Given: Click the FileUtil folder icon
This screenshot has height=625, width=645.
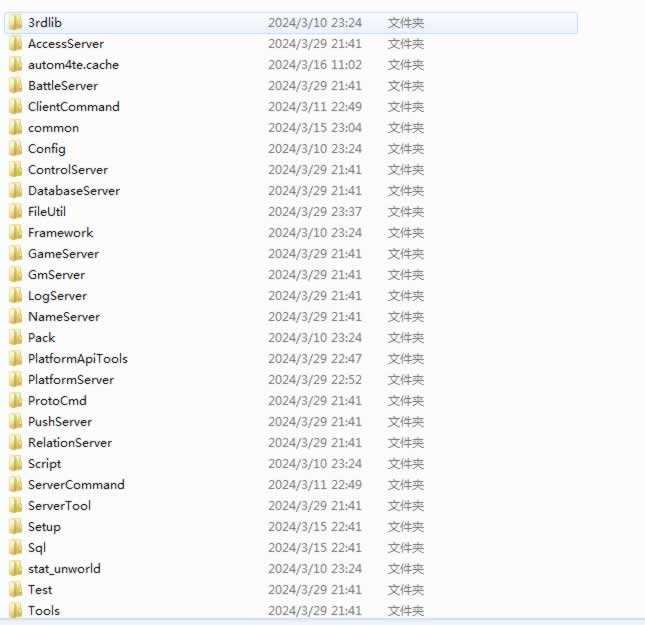Looking at the screenshot, I should [15, 211].
